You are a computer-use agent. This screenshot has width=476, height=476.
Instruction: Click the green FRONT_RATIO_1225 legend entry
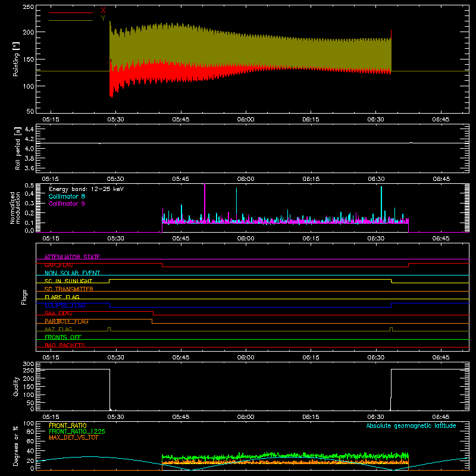point(77,431)
